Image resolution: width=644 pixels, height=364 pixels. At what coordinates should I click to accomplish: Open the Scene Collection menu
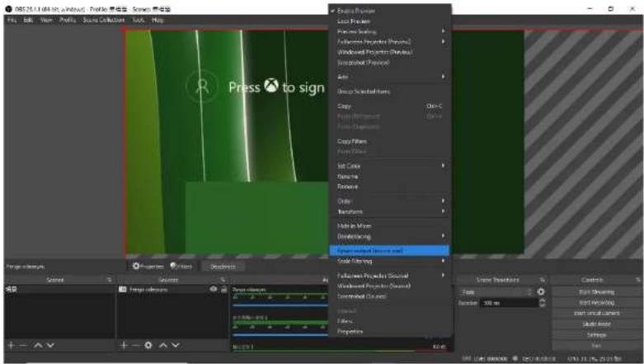(104, 20)
